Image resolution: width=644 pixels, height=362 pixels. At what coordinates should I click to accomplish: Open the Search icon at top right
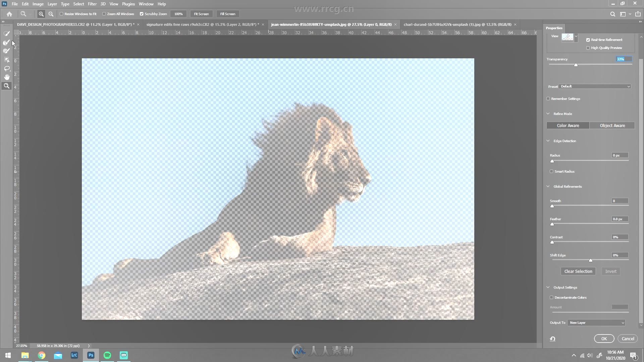tap(612, 14)
